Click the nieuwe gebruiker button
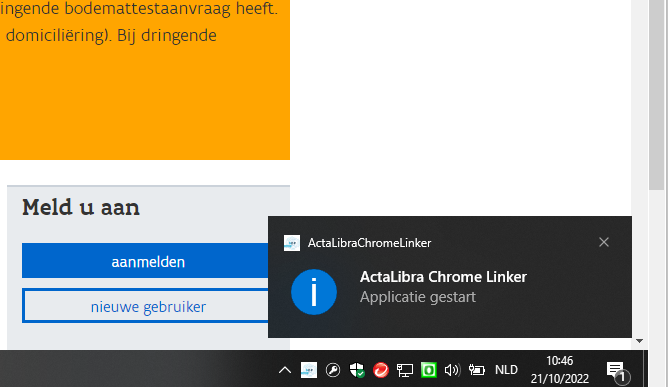Viewport: 668px width, 387px height. click(145, 306)
